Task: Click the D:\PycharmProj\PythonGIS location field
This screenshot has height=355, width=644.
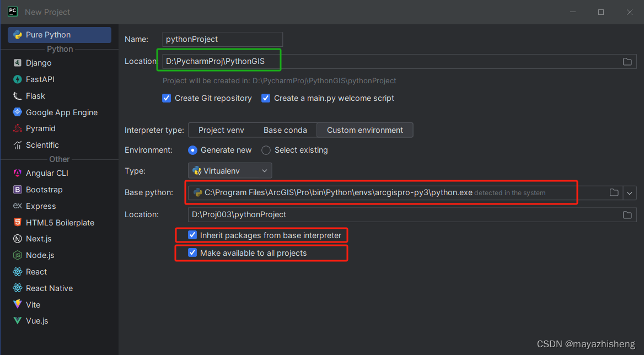Action: pos(400,62)
